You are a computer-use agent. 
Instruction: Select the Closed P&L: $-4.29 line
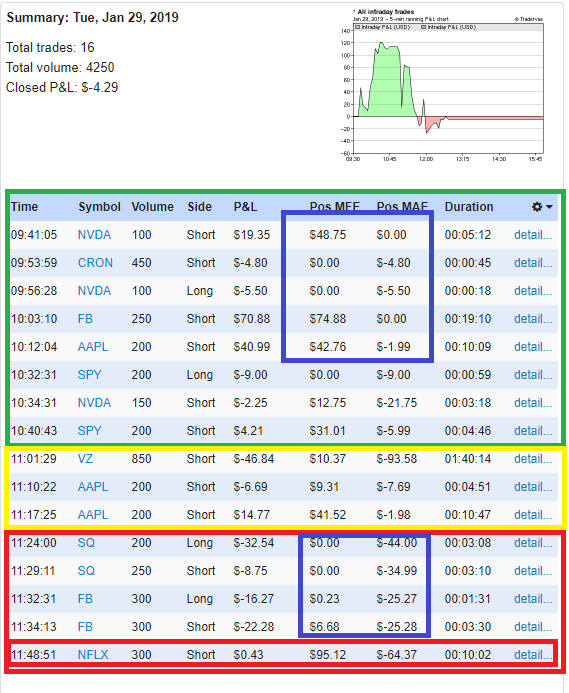[62, 87]
